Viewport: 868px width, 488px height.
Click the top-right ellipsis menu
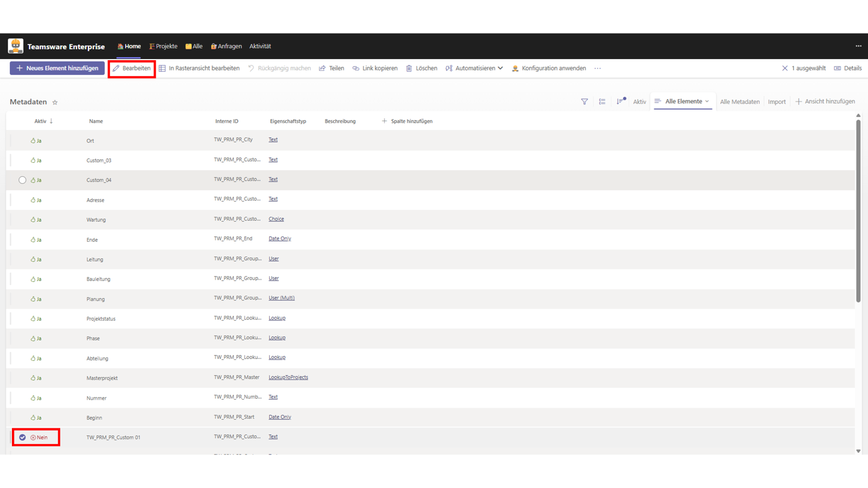(858, 46)
